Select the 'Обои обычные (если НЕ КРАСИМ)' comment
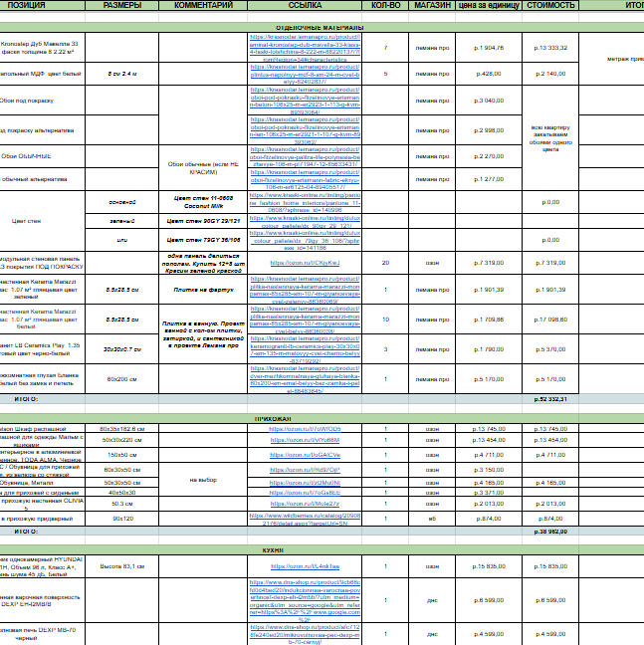Screen dimensions: 644x645 (x=203, y=168)
